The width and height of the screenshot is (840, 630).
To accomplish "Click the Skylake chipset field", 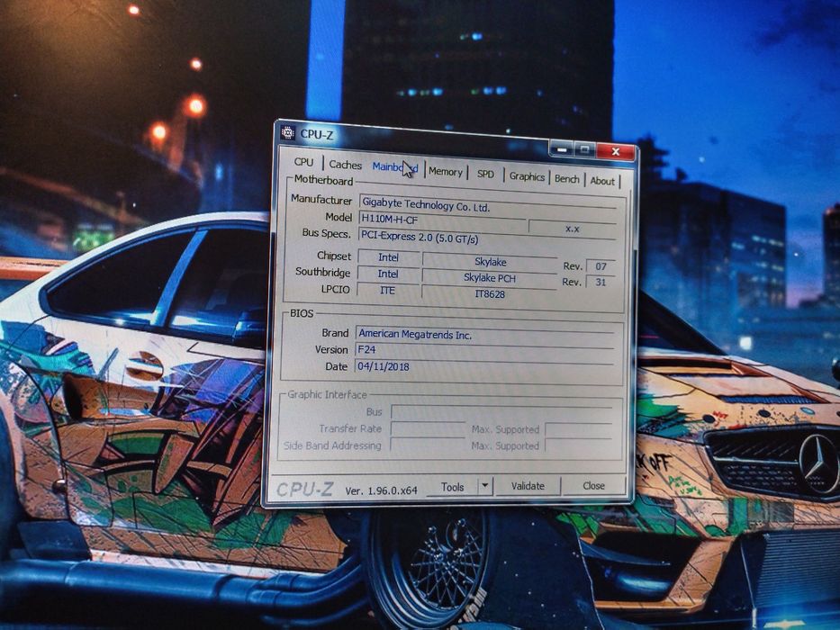I will [x=490, y=262].
